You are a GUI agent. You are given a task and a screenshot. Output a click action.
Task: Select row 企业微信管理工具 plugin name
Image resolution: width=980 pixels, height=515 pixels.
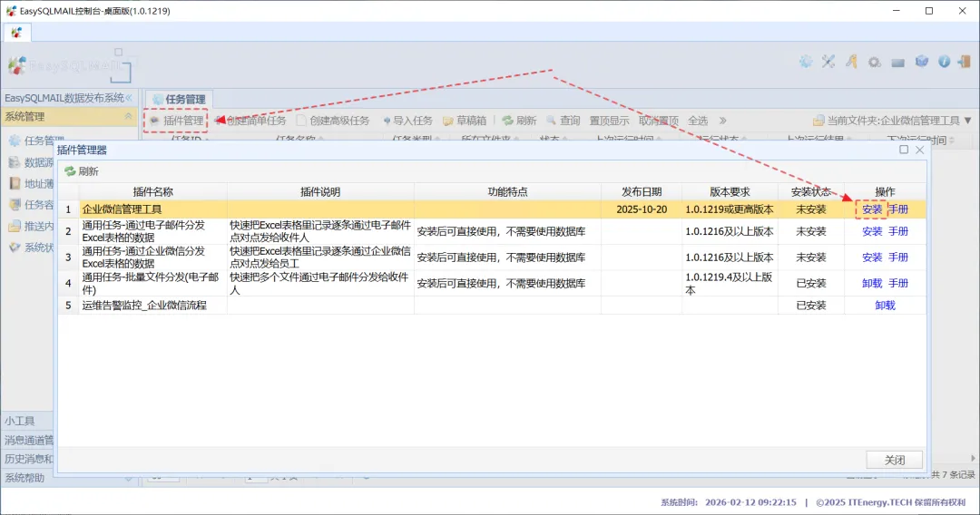tap(122, 209)
